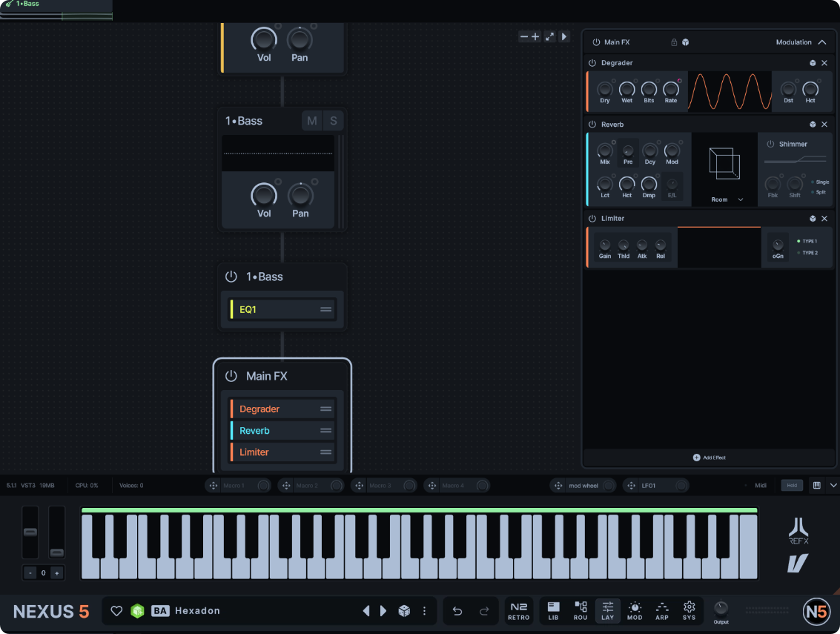Screen dimensions: 840x634
Task: Select the Shimmer Split mode
Action: click(x=818, y=192)
